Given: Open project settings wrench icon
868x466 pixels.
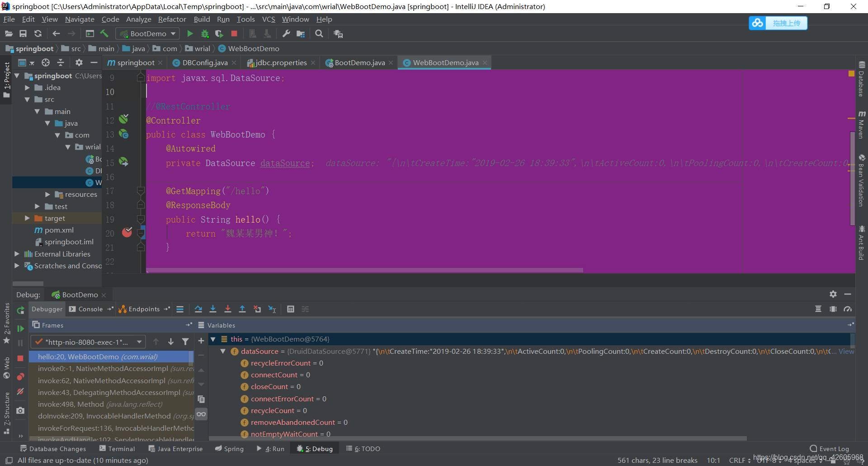Looking at the screenshot, I should click(286, 33).
